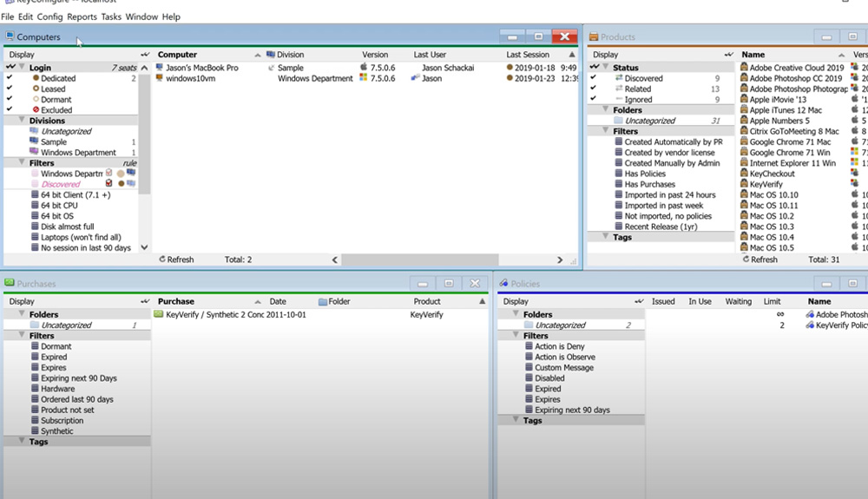The height and width of the screenshot is (499, 868).
Task: Click Jason's MacBook Pro computer icon
Action: (x=160, y=68)
